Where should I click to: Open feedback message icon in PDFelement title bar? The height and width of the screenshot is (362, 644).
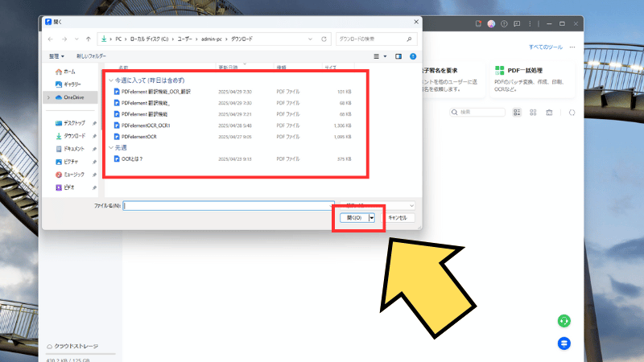pos(517,24)
